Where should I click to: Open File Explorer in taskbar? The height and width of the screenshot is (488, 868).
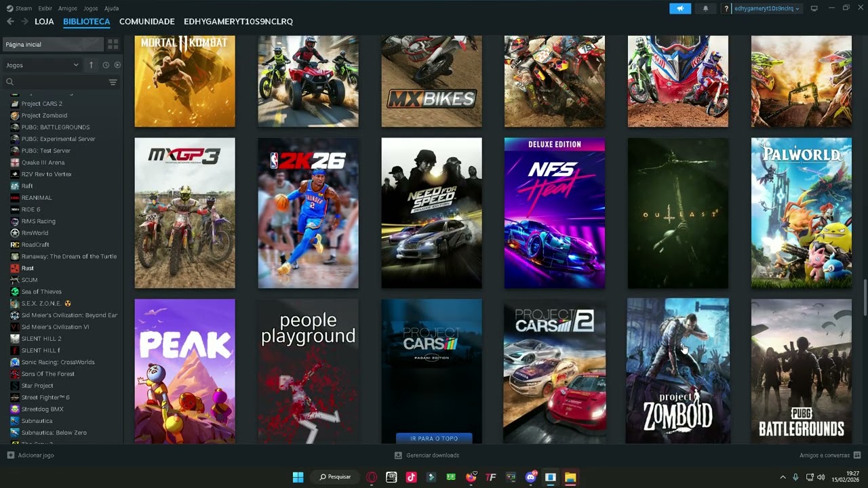tap(570, 477)
